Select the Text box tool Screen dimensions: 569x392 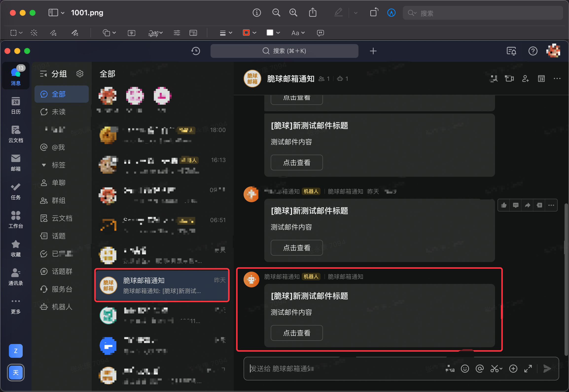pyautogui.click(x=131, y=33)
